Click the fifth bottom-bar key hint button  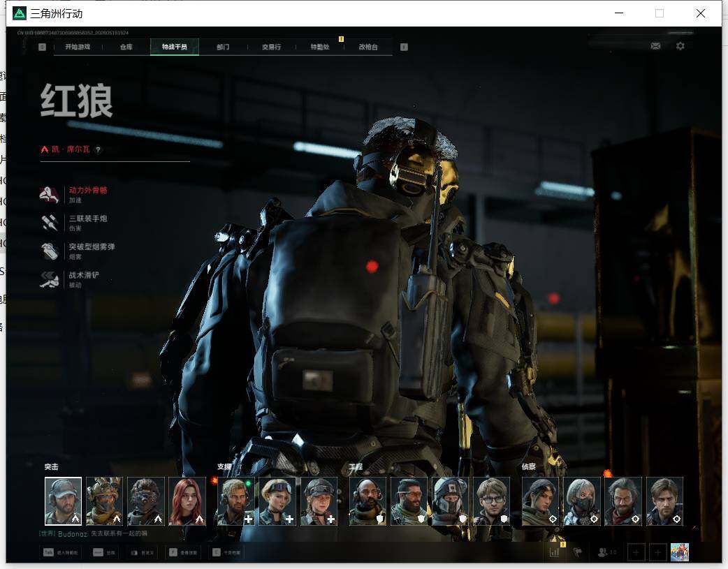pyautogui.click(x=226, y=552)
